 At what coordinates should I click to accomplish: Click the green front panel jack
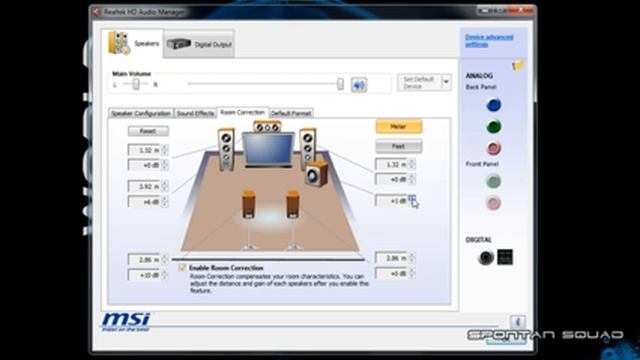point(493,181)
